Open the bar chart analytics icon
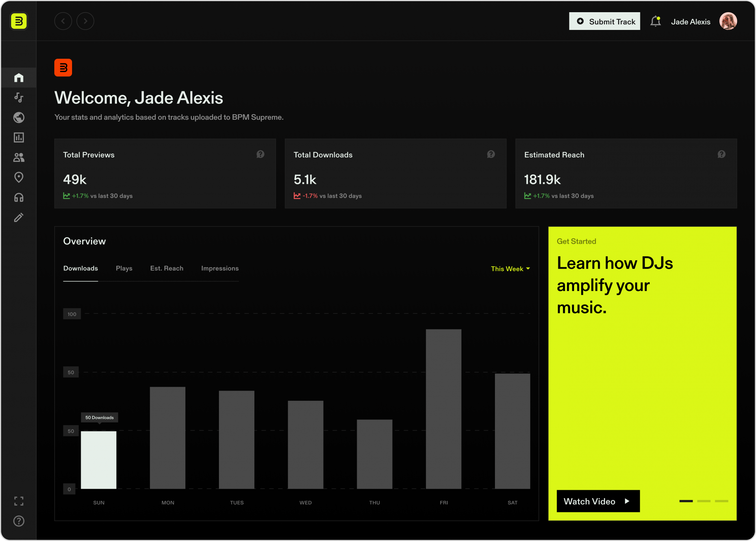The width and height of the screenshot is (756, 541). 19,137
